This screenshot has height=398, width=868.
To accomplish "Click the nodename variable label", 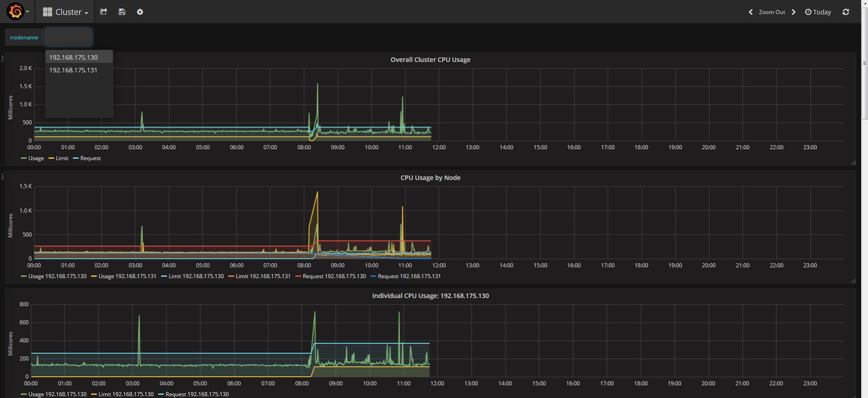I will tap(24, 38).
